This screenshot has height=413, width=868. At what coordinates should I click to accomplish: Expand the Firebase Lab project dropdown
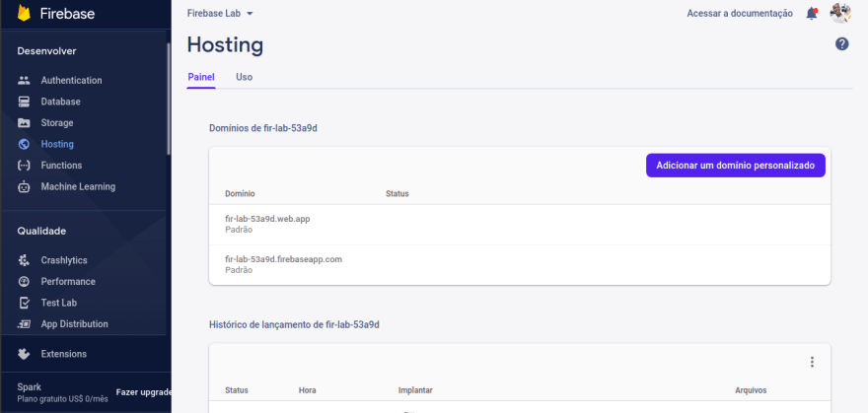click(x=220, y=14)
